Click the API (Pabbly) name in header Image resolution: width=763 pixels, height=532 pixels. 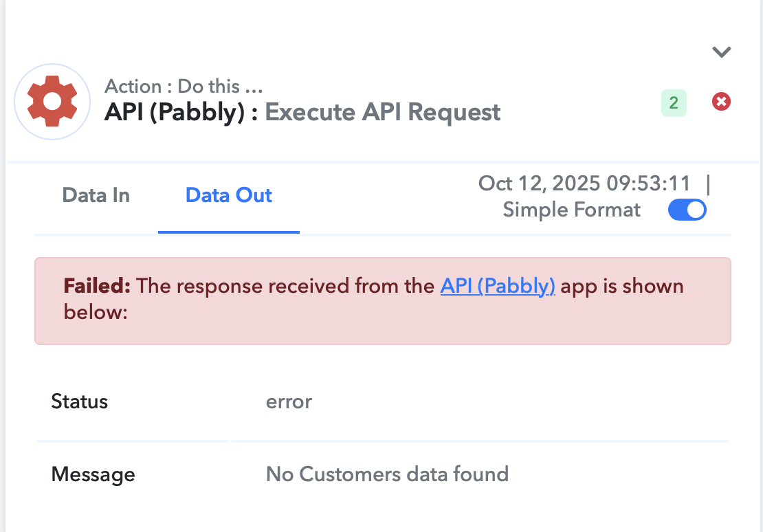coord(174,113)
